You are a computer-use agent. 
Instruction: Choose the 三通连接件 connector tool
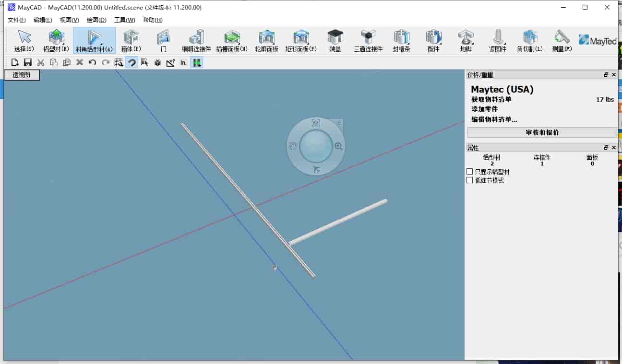pos(368,40)
